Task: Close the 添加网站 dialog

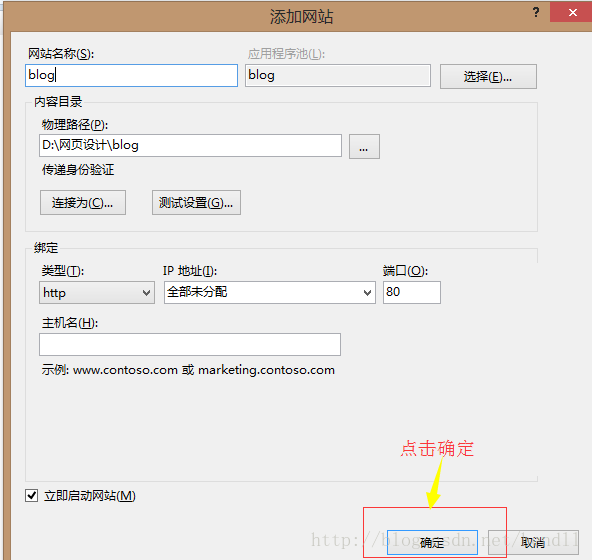Action: pos(572,12)
